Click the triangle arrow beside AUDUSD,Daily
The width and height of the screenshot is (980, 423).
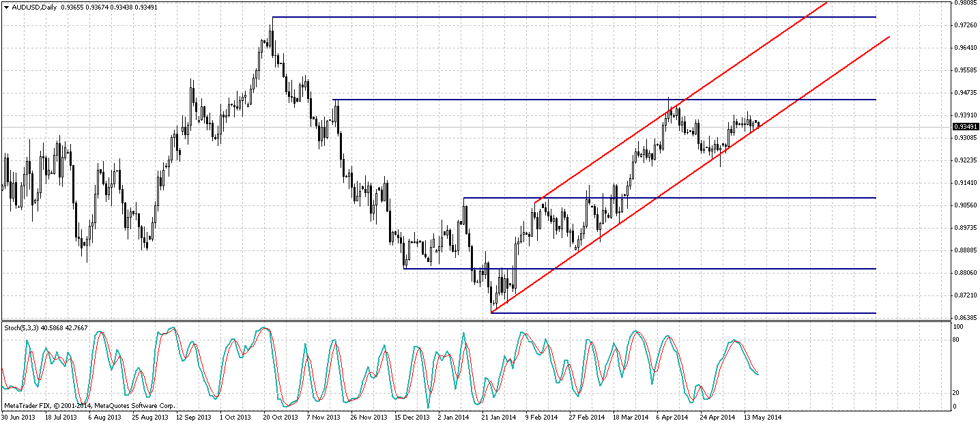pos(5,6)
